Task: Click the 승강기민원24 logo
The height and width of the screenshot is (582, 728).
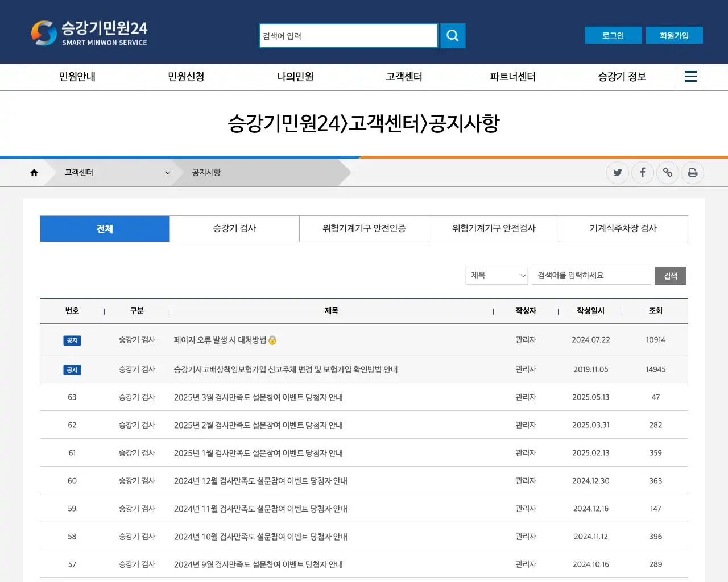Action: pyautogui.click(x=89, y=34)
